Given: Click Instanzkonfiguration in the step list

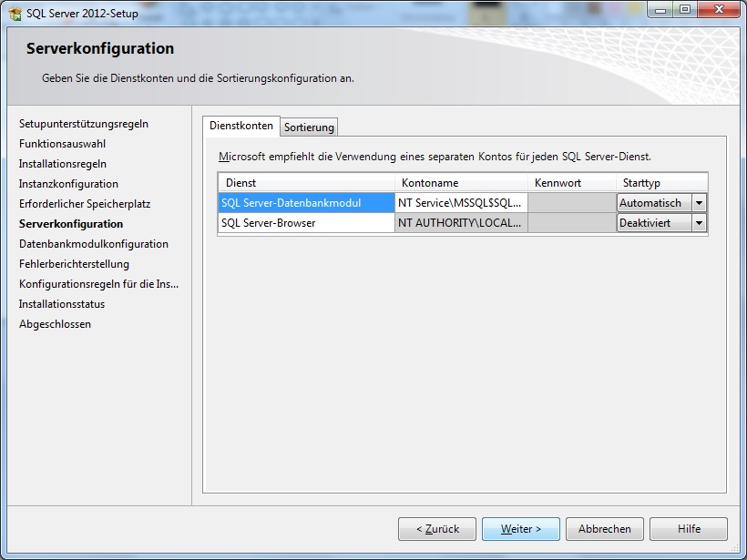Looking at the screenshot, I should point(68,184).
